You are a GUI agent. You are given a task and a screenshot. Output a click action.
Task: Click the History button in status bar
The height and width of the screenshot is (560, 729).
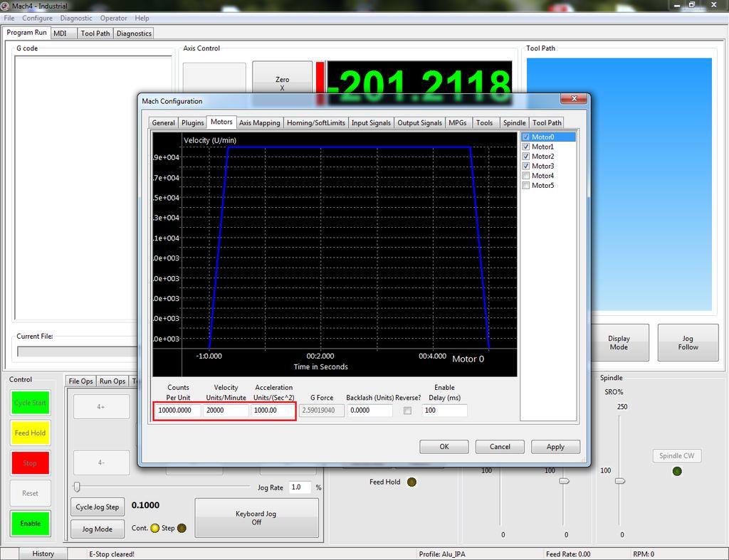click(43, 554)
